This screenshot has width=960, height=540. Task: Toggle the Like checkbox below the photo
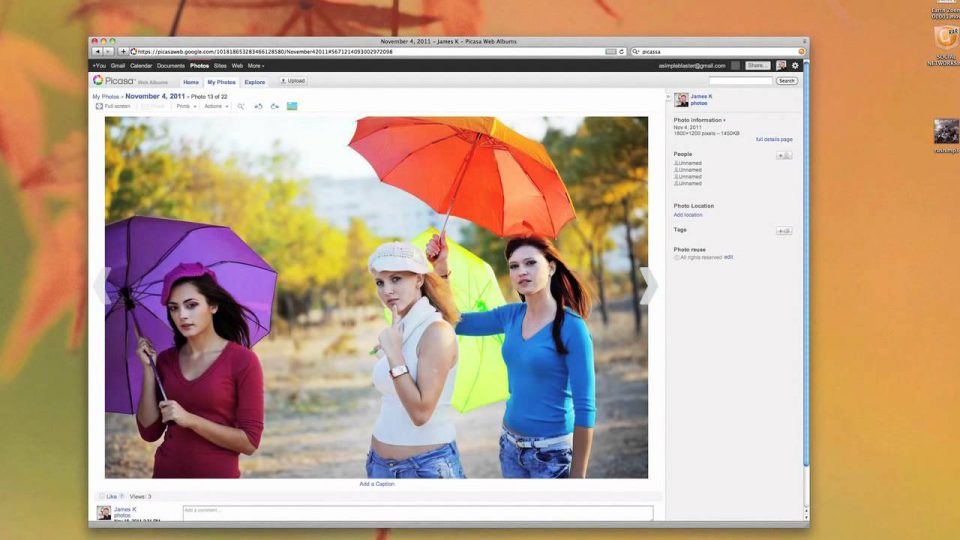point(102,496)
